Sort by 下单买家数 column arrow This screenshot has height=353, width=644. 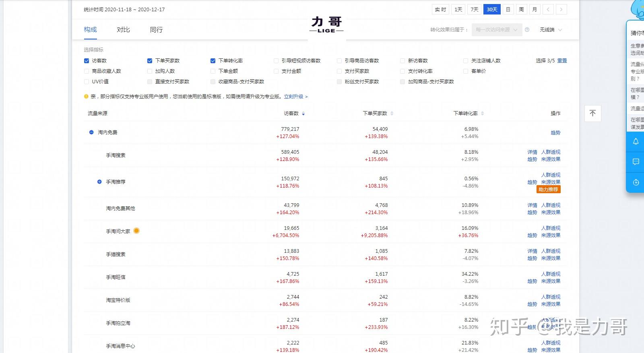click(x=392, y=114)
